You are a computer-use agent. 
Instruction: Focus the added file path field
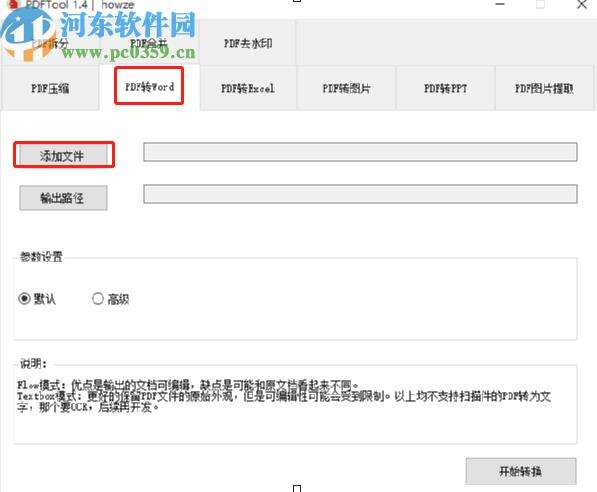pos(360,152)
